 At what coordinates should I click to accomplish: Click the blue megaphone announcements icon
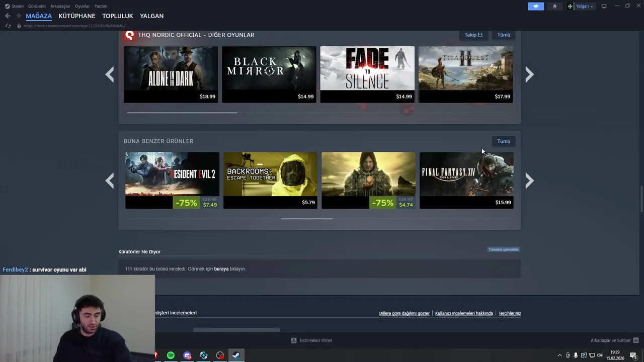click(x=536, y=6)
